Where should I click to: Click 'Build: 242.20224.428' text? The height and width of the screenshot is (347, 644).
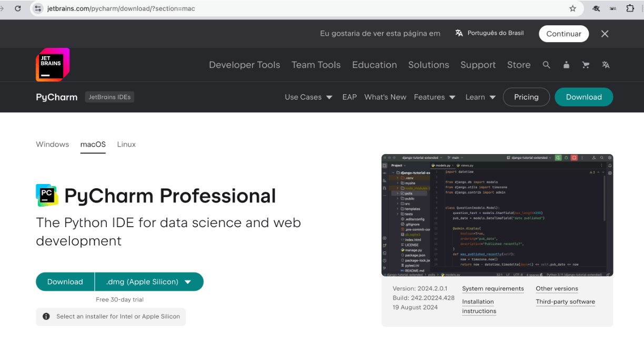pyautogui.click(x=424, y=298)
